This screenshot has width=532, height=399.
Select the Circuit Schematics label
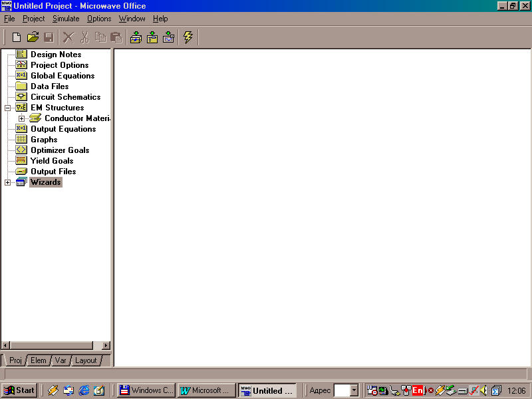66,97
